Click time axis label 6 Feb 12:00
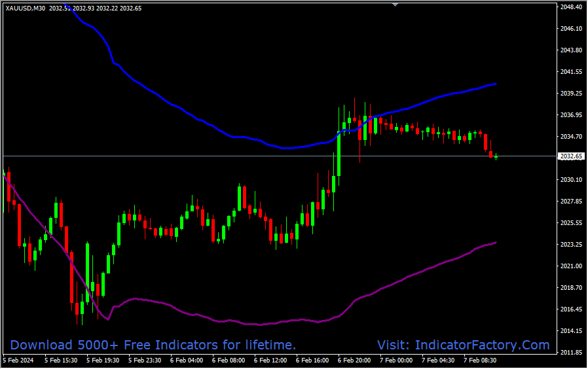Image resolution: width=588 pixels, height=369 pixels. pyautogui.click(x=270, y=360)
